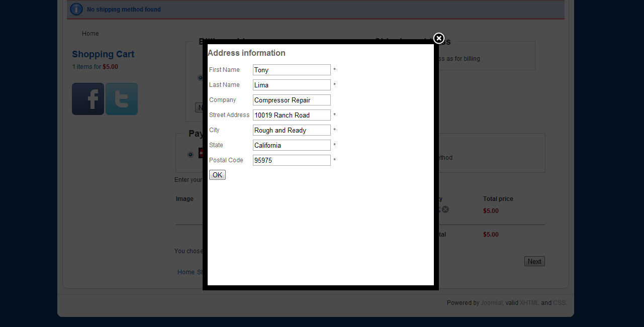The image size is (644, 327).
Task: Click the State input field
Action: [292, 145]
